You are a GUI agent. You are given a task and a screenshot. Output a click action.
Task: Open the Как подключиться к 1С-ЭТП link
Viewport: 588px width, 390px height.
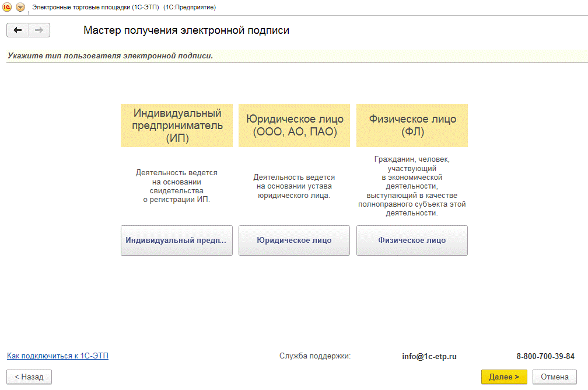click(58, 356)
